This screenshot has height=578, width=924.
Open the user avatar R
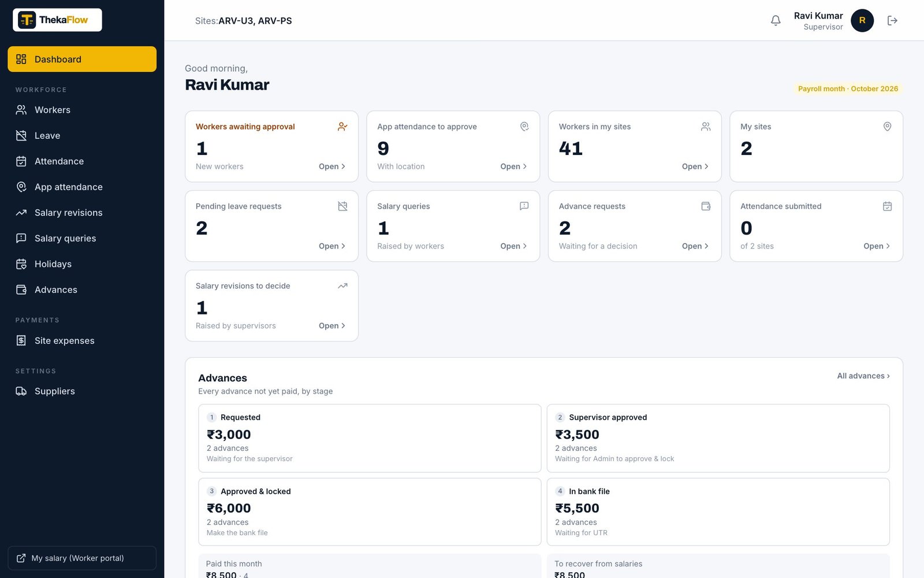[862, 21]
